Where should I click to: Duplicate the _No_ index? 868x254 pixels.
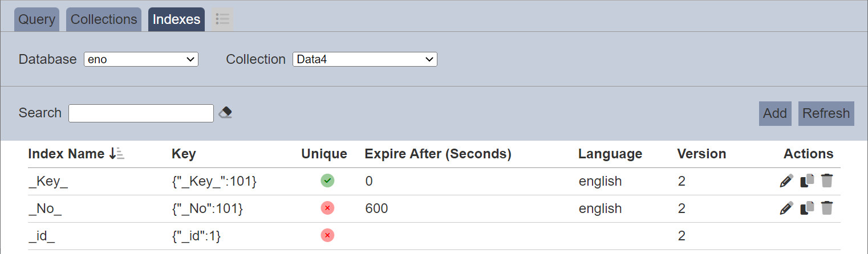pyautogui.click(x=807, y=208)
